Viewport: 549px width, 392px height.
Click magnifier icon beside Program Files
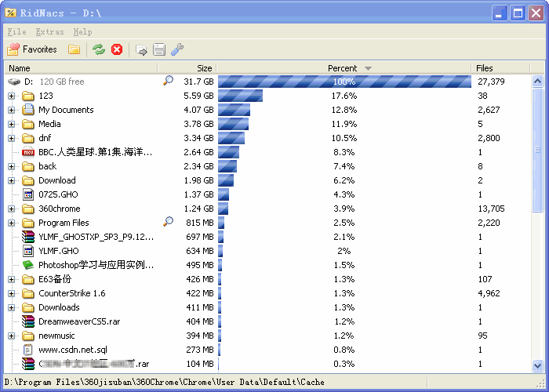[x=168, y=222]
